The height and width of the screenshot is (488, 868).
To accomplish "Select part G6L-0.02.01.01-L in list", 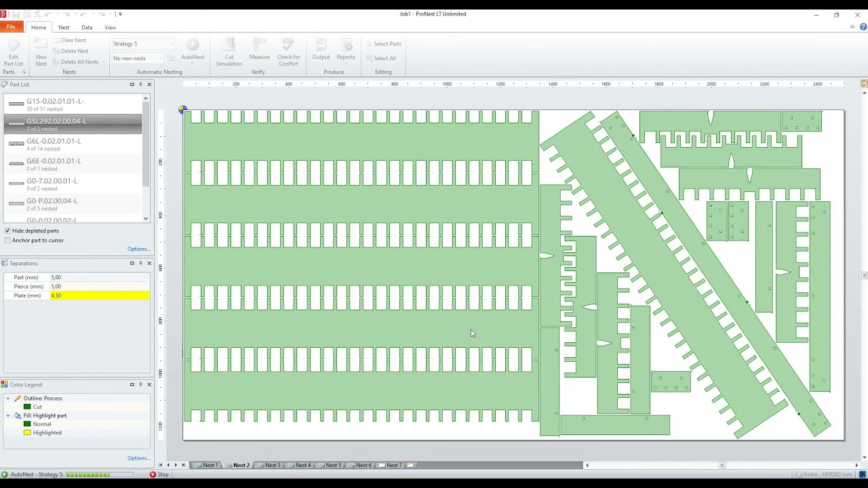I will pyautogui.click(x=73, y=144).
